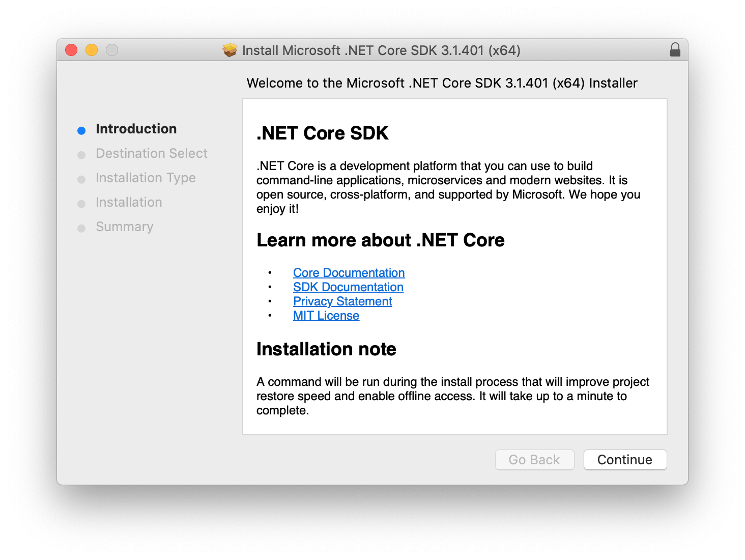
Task: Click the .NET Core SDK heading
Action: (x=323, y=133)
